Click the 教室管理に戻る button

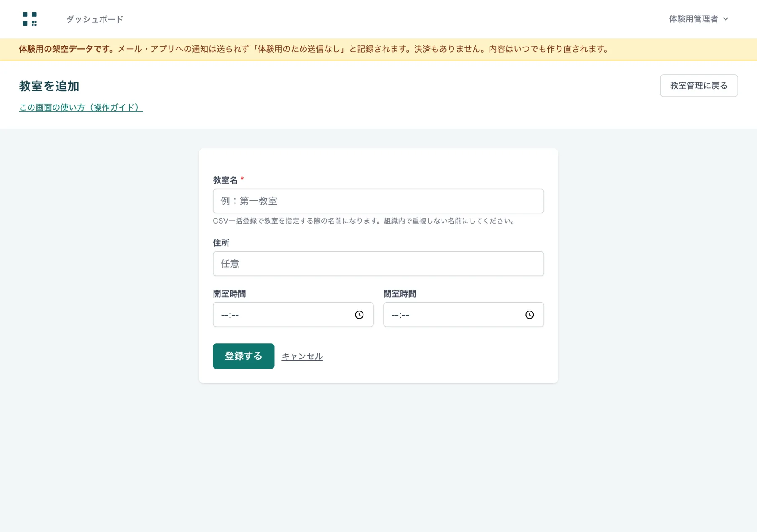tap(699, 86)
